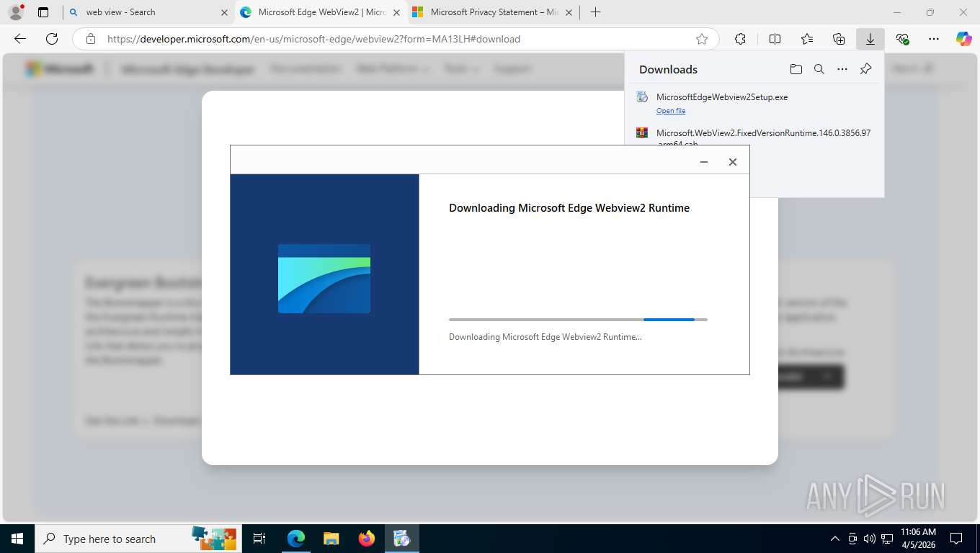Image resolution: width=980 pixels, height=553 pixels.
Task: Open the Windows Start menu
Action: point(17,539)
